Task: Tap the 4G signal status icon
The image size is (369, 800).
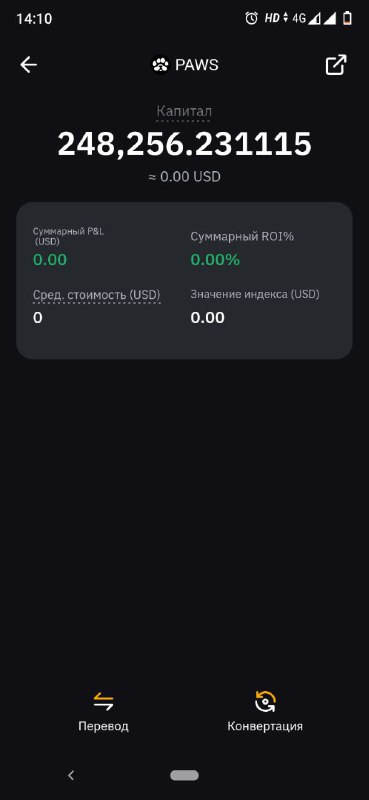Action: (x=299, y=19)
